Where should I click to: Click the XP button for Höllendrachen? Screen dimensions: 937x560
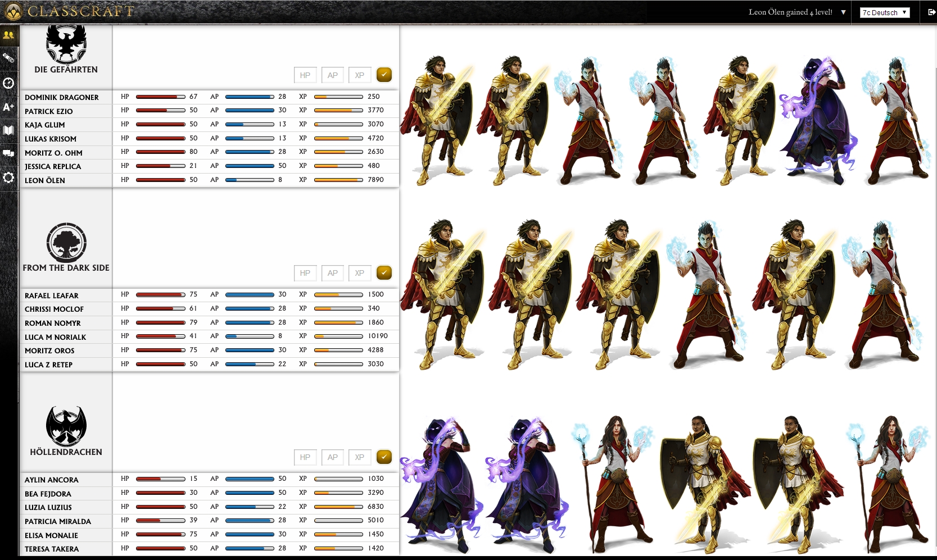click(x=359, y=457)
